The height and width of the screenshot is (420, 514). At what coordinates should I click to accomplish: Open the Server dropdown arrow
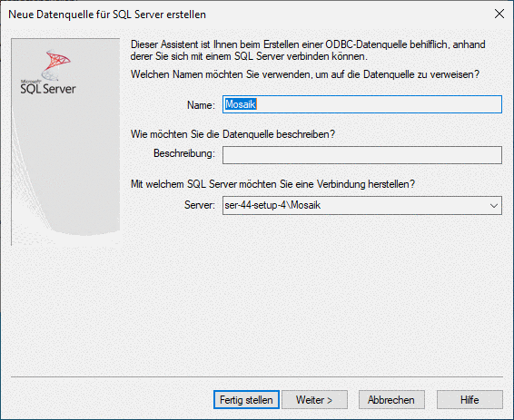tap(494, 206)
